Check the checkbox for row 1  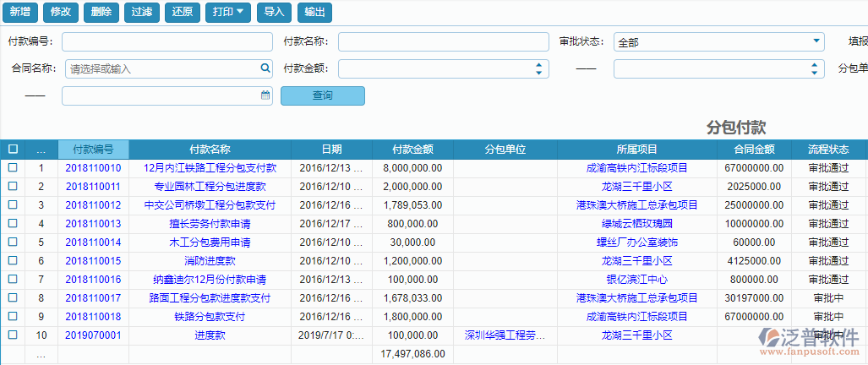pyautogui.click(x=13, y=168)
